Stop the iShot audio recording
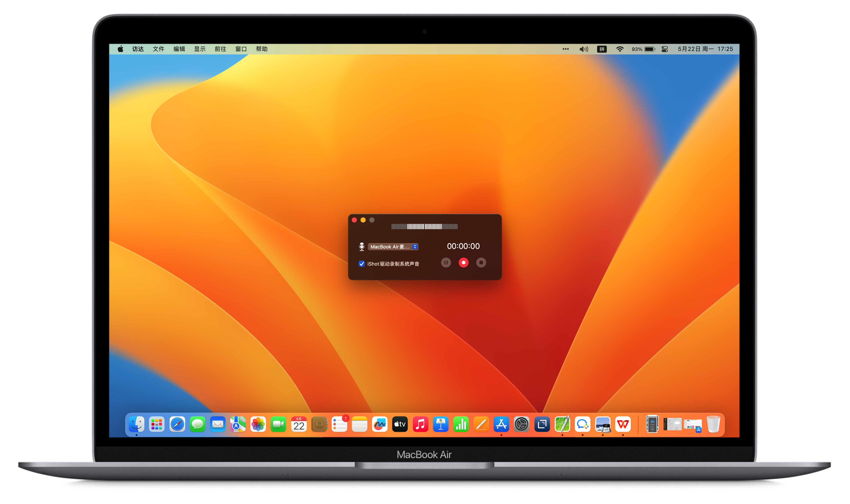Viewport: 850px width, 504px height. 481,263
